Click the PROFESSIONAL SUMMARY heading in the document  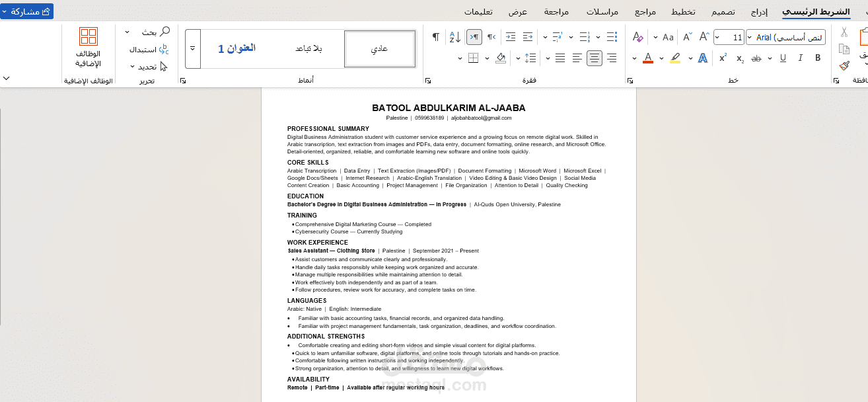tap(328, 129)
